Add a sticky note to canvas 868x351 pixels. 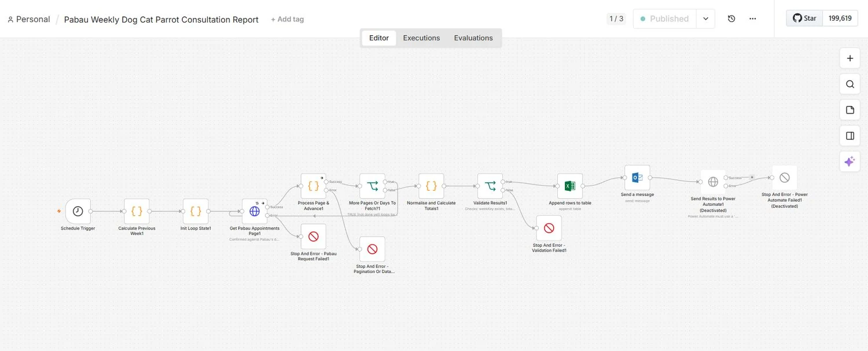[x=849, y=110]
